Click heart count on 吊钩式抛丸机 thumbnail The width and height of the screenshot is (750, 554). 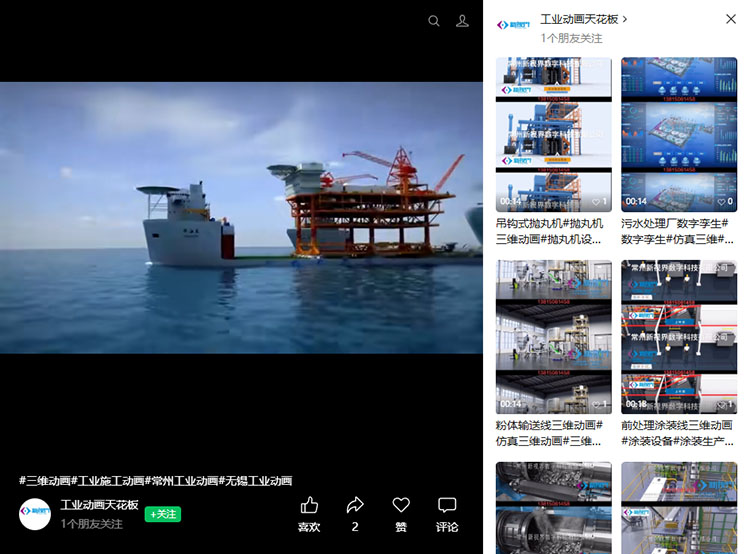click(600, 202)
